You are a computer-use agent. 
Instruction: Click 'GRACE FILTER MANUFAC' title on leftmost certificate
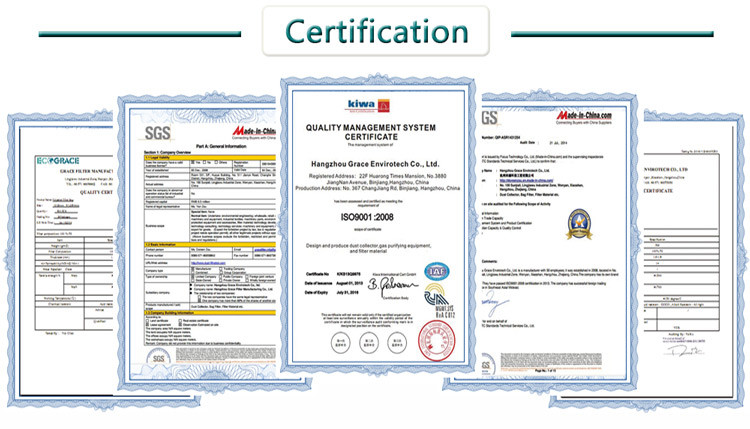86,171
